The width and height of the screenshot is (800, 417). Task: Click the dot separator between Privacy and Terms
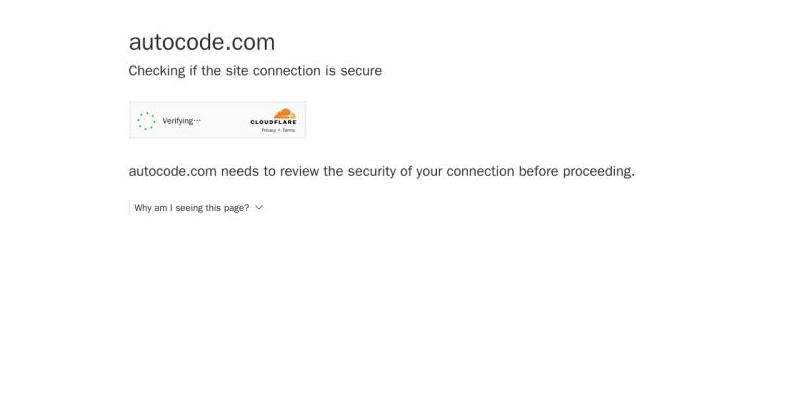(279, 131)
